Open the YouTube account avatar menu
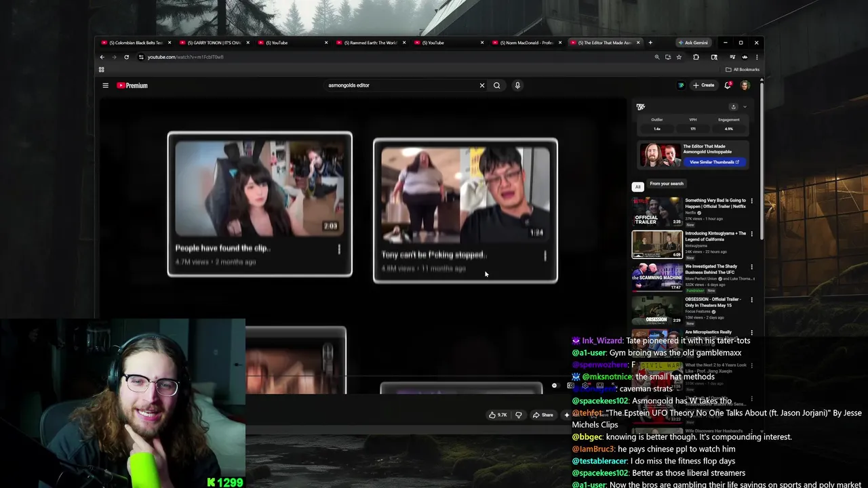 coord(745,85)
